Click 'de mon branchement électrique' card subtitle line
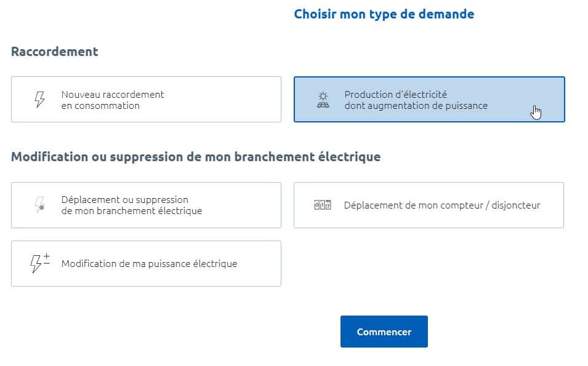 pyautogui.click(x=132, y=211)
